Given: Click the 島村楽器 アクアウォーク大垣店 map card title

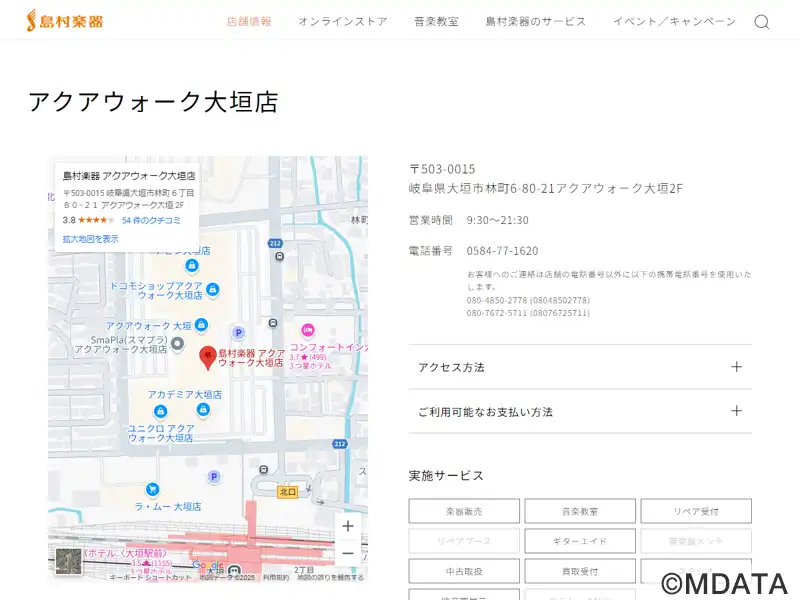Looking at the screenshot, I should coord(129,176).
